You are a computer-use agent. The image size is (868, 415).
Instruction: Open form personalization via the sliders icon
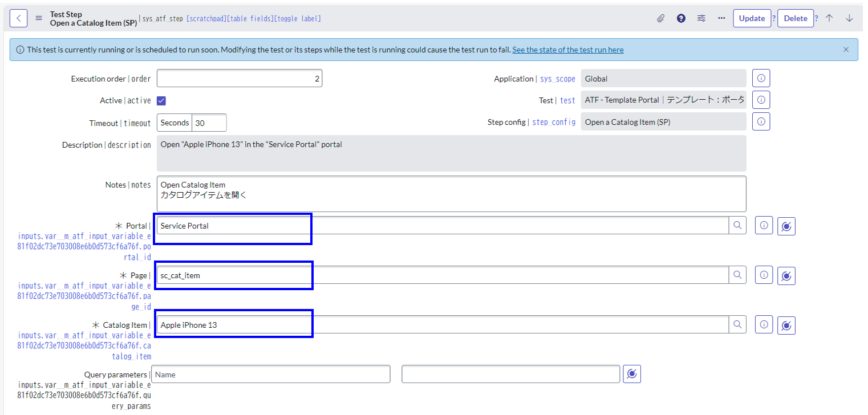click(x=701, y=18)
